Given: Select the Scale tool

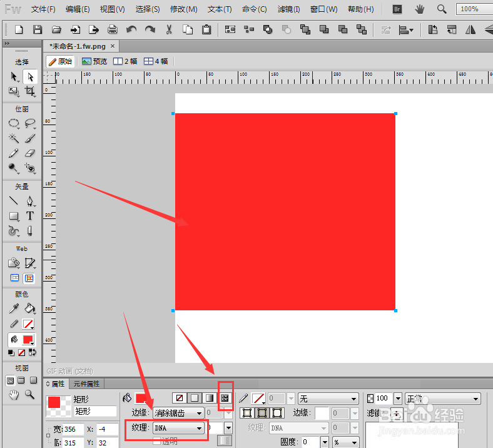Looking at the screenshot, I should [x=14, y=91].
